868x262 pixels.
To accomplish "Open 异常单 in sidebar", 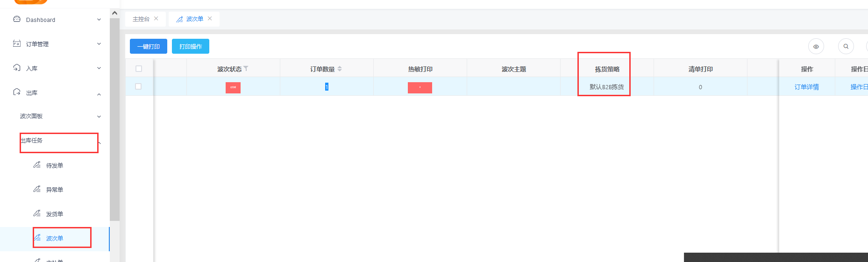I will 55,190.
